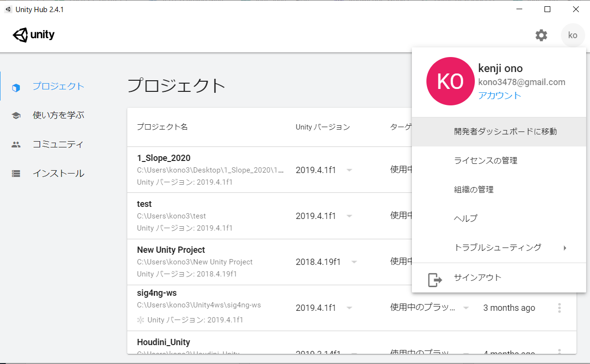Minimize the Unity Hub window
590x364 pixels.
point(519,9)
